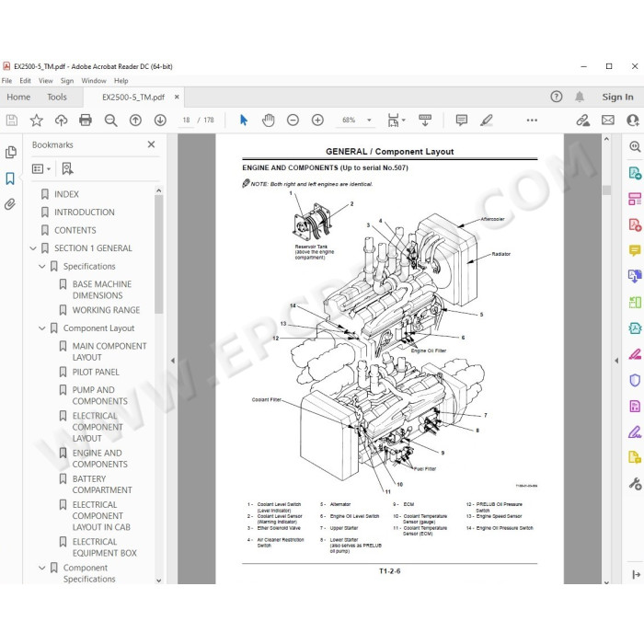644x644 pixels.
Task: Zoom in with the plus icon
Action: coord(317,121)
